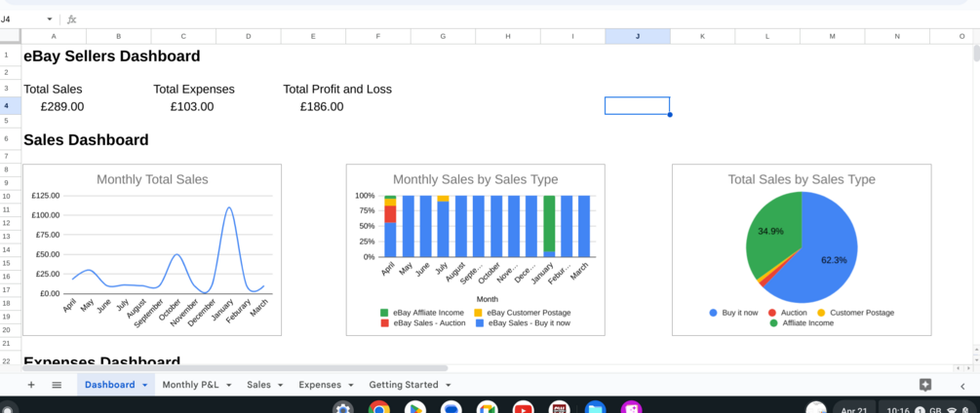The width and height of the screenshot is (980, 413).
Task: Switch to the Monthly P&L sheet tab
Action: 190,385
